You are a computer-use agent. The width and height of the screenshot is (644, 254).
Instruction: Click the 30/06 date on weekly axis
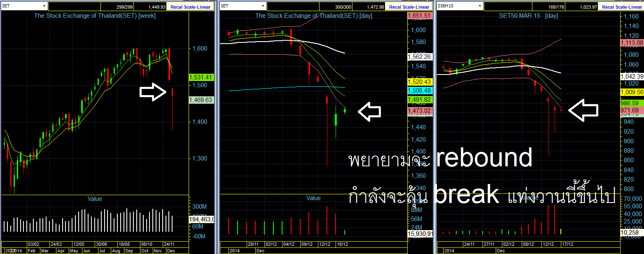point(101,244)
